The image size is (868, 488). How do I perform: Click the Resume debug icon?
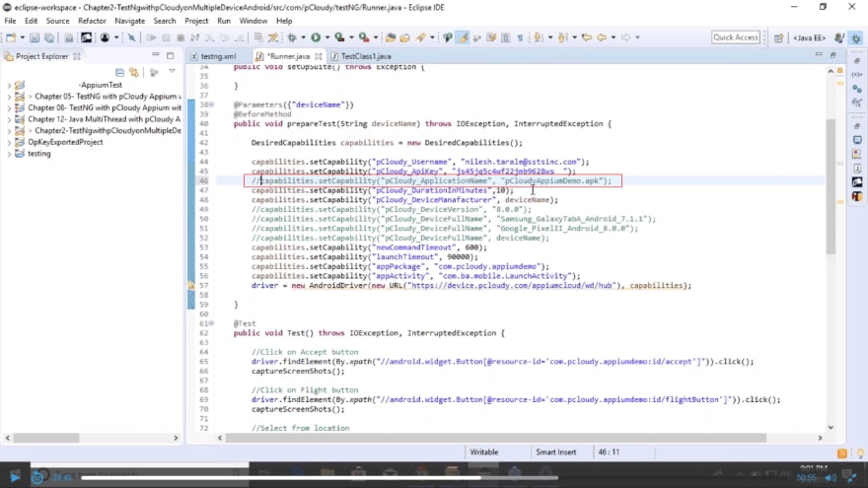[151, 37]
